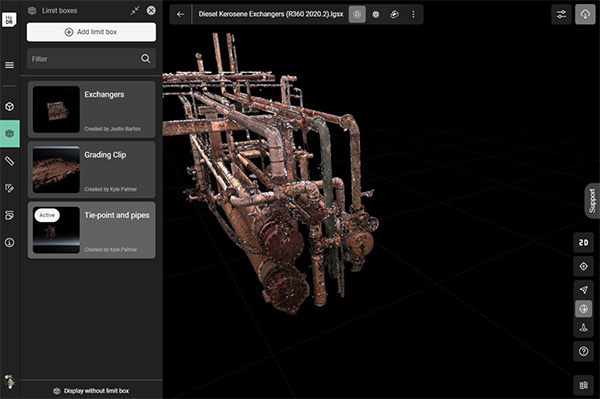600x399 pixels.
Task: Open the info sidebar icon
Action: pos(10,243)
